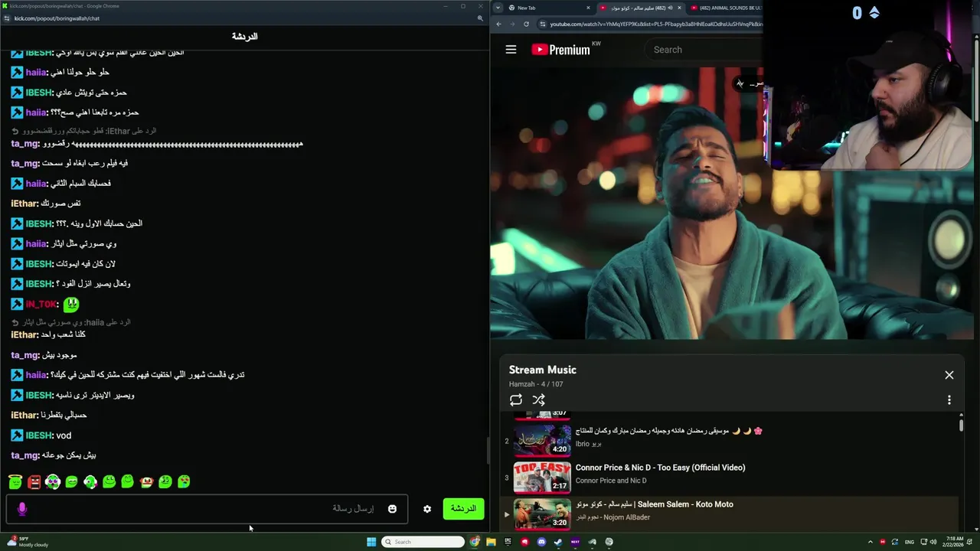Send message with green الدردشة button
The image size is (980, 551).
[x=463, y=509]
